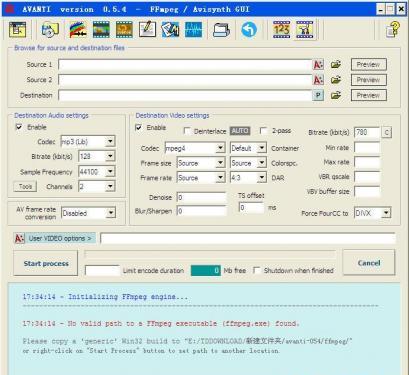Toggle the AUTO deinterlace button
This screenshot has height=375, width=409.
pos(240,131)
